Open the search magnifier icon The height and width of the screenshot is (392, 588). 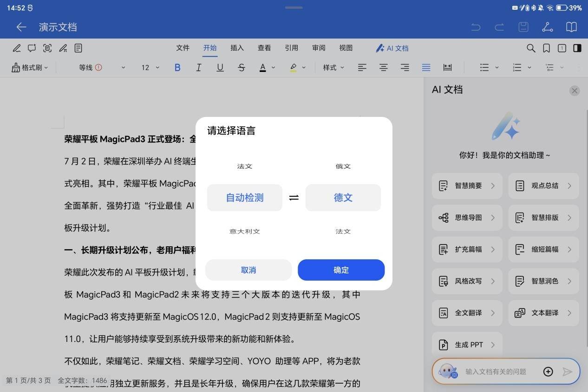(x=531, y=48)
